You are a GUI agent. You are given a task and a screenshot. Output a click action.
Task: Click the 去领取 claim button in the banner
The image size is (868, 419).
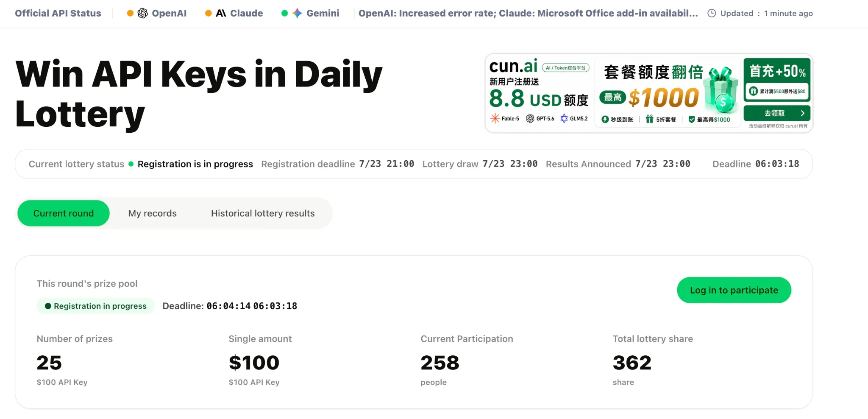pyautogui.click(x=777, y=113)
